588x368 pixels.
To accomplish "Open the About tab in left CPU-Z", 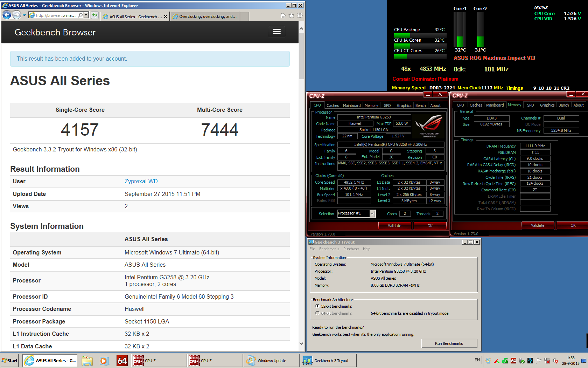I will click(435, 105).
